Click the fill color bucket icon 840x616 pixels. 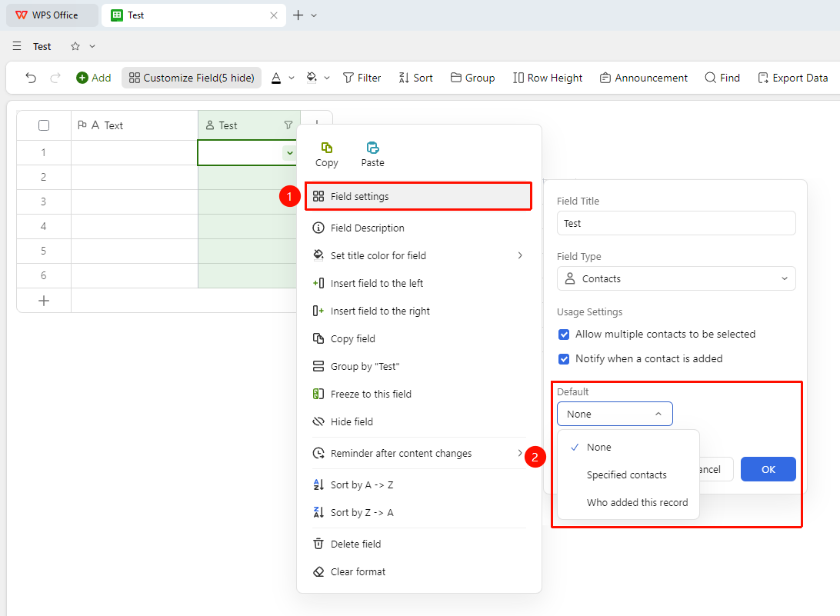(312, 78)
